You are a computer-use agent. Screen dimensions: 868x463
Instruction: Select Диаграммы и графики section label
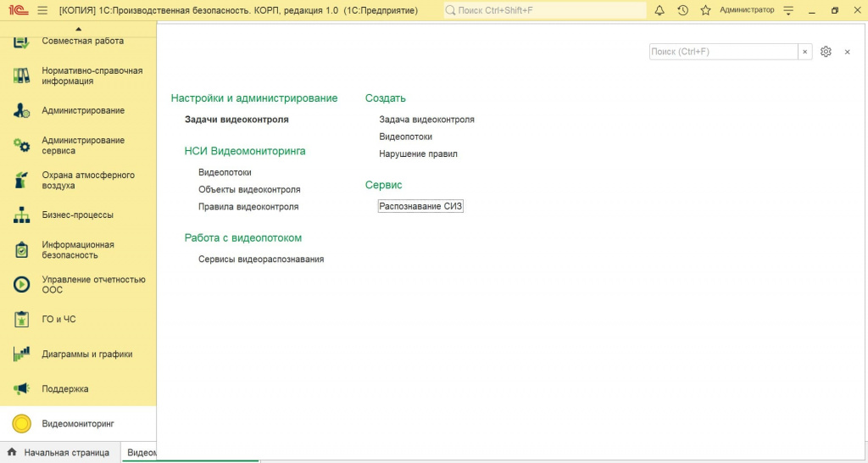(87, 354)
